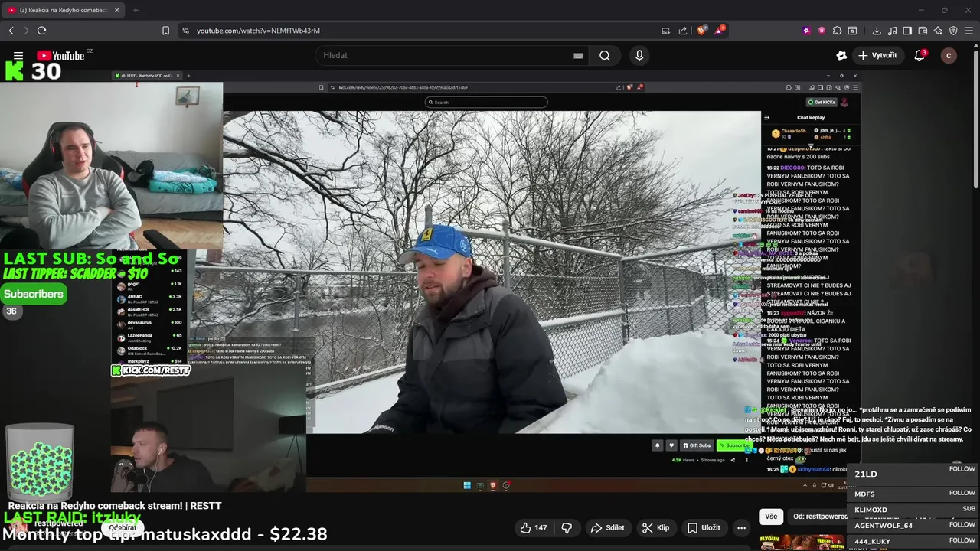Screen dimensions: 980x551
Task: Click the Sdílet share button
Action: click(608, 527)
